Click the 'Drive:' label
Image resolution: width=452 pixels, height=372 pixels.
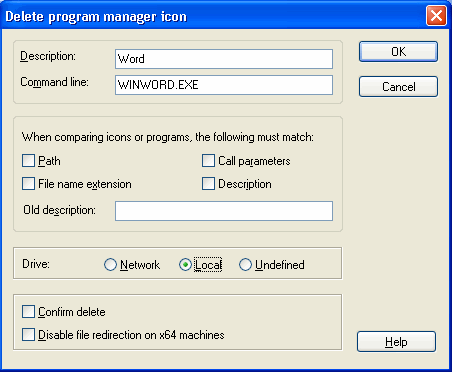(x=36, y=264)
